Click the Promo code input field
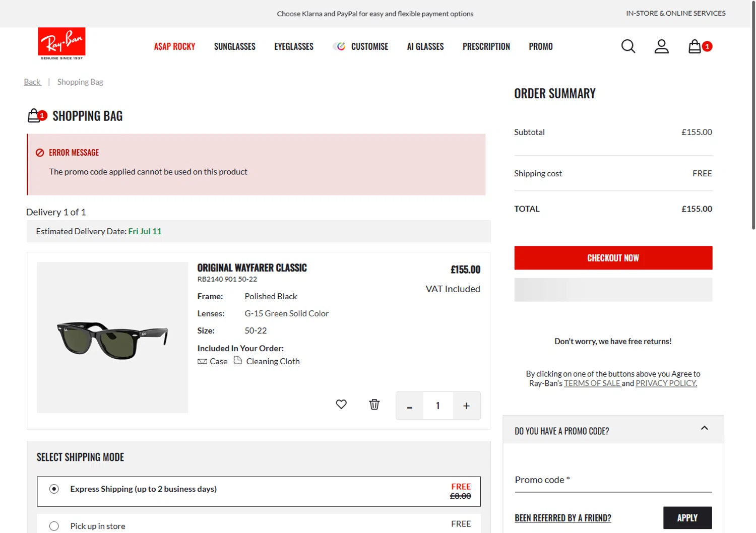Viewport: 756px width, 533px height. [x=613, y=480]
